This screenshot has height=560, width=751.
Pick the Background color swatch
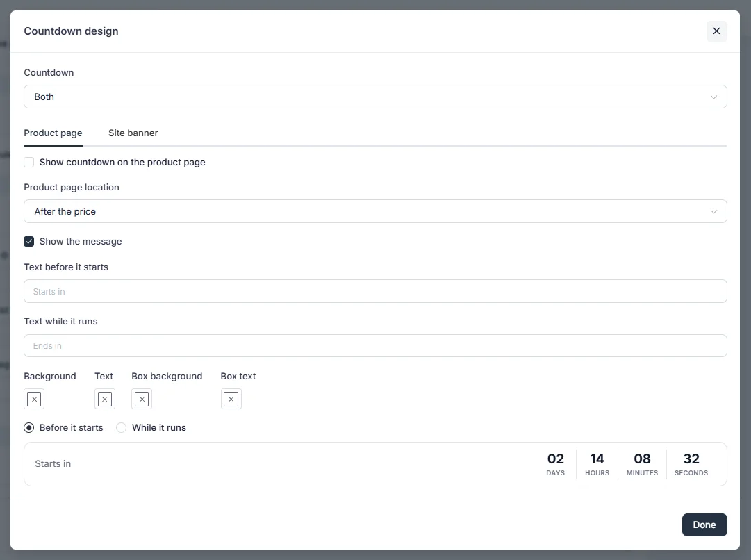coord(34,399)
